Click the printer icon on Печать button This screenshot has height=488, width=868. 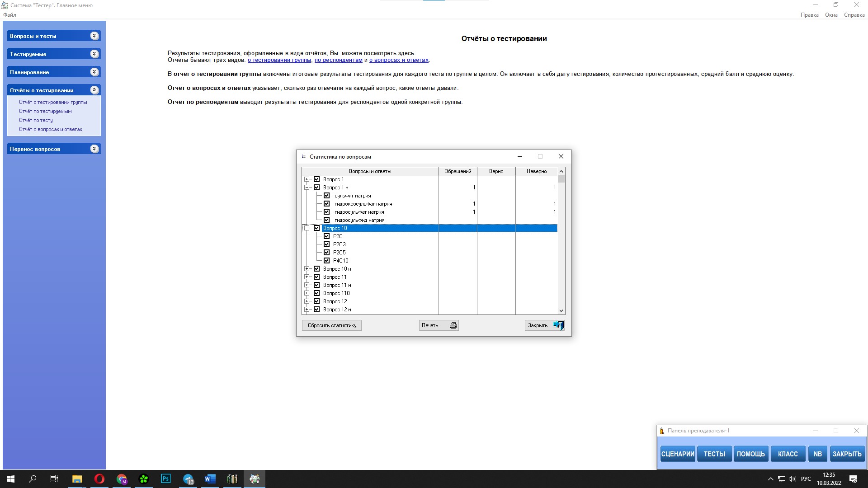coord(453,325)
